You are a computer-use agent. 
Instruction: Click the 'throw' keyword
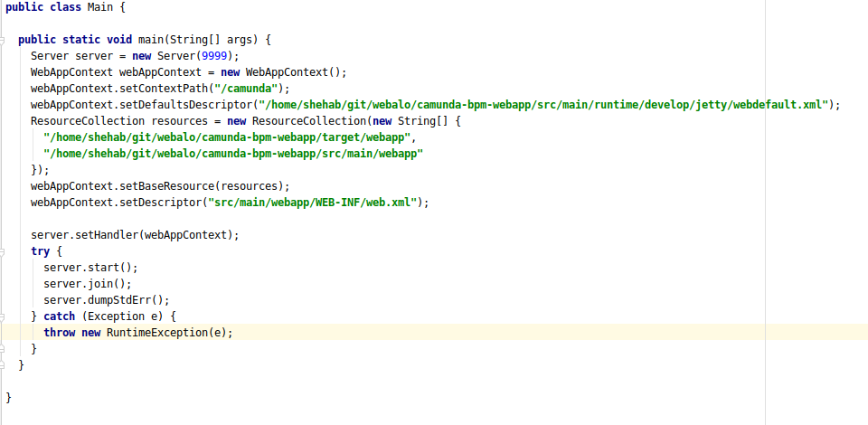coord(60,333)
